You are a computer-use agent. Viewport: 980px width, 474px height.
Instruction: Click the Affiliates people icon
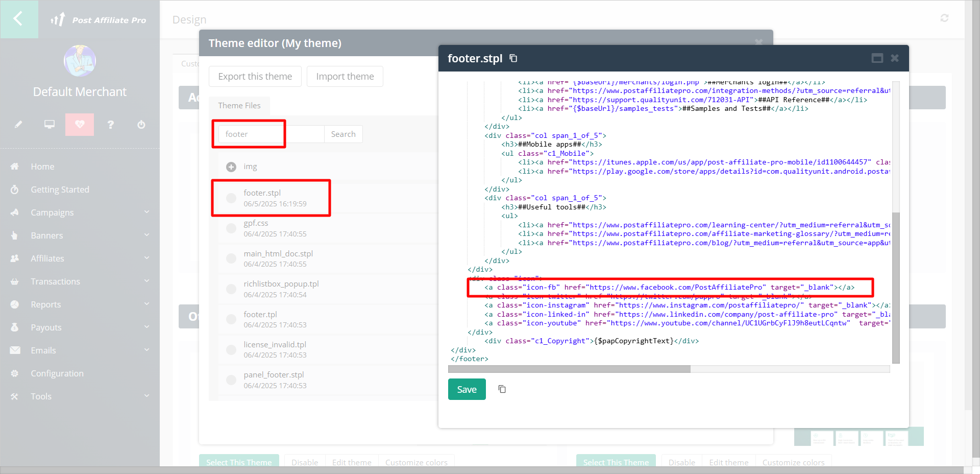15,258
